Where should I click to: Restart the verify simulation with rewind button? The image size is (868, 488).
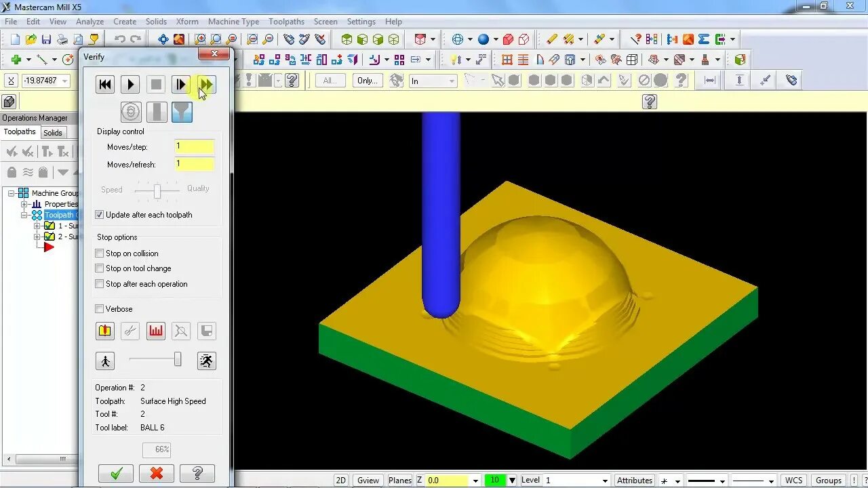tap(105, 85)
